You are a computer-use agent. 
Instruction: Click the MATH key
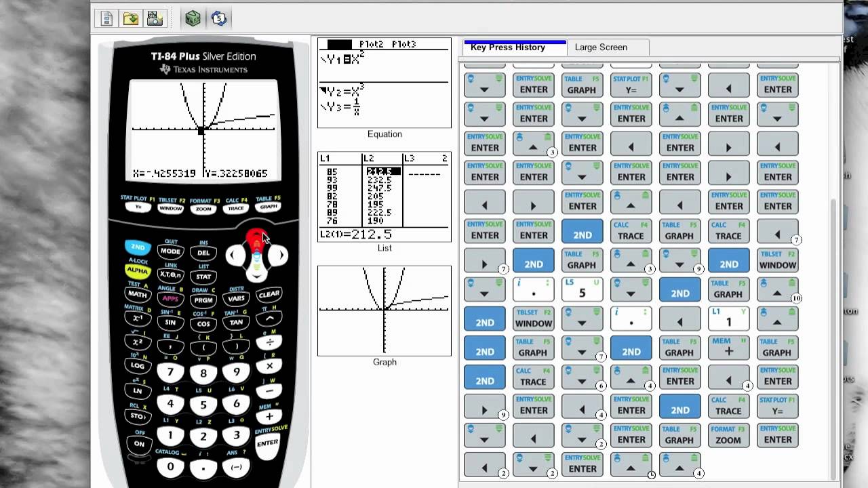tap(138, 294)
